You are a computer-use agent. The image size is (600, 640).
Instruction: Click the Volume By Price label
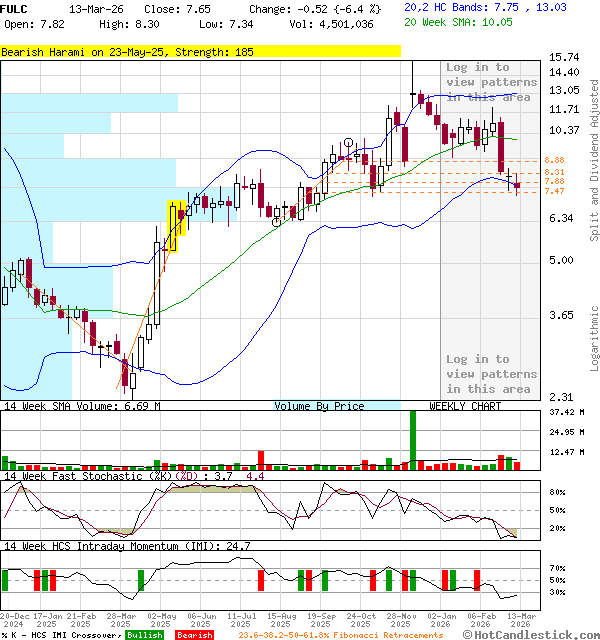coord(320,406)
